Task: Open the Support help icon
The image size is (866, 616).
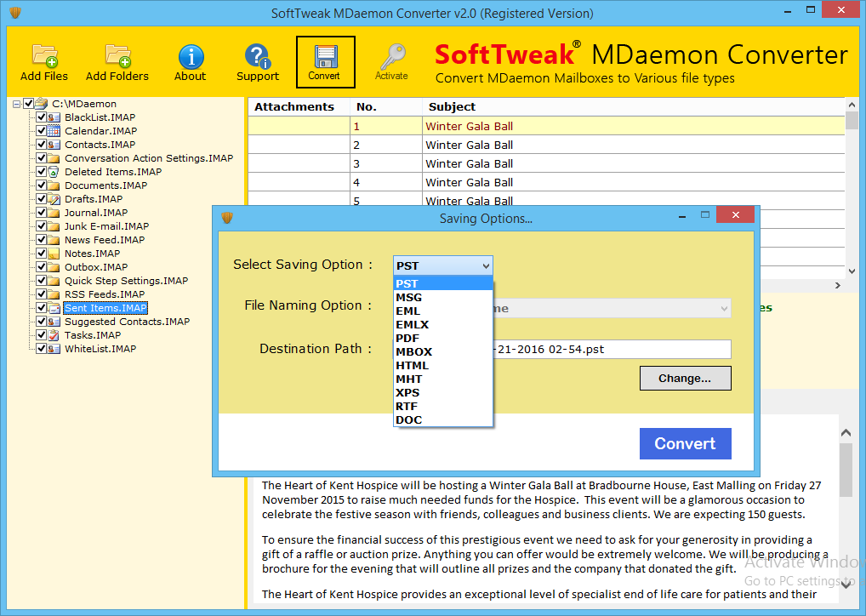Action: point(258,56)
